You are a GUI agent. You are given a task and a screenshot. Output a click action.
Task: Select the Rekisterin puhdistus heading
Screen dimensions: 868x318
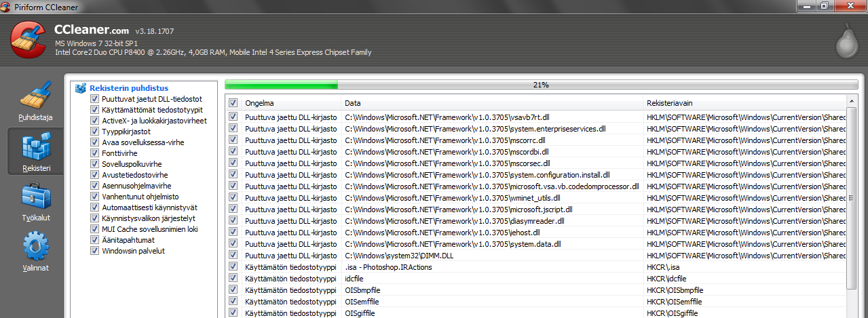[129, 88]
